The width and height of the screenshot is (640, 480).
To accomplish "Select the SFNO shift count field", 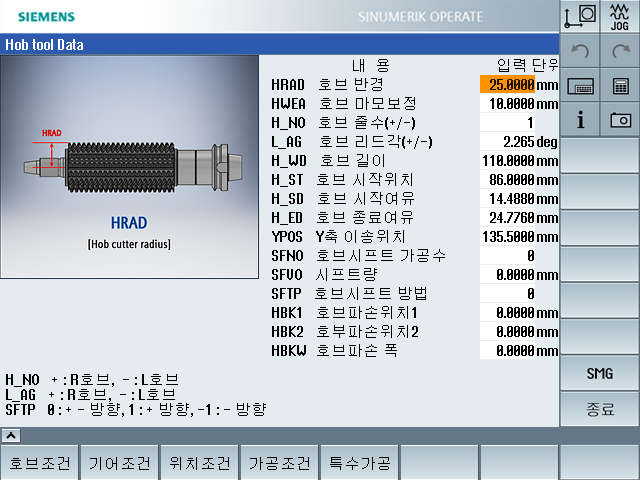I will tap(507, 256).
